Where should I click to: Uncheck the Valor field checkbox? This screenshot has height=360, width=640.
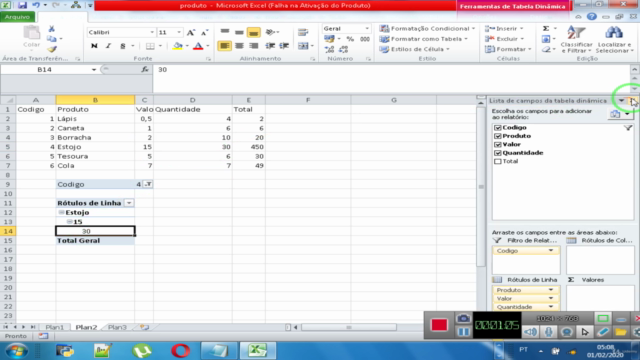coord(498,144)
